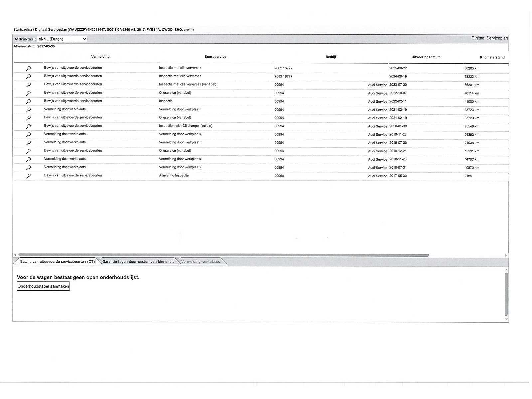Click the Kilometerstand column header
This screenshot has width=532, height=399.
[492, 57]
